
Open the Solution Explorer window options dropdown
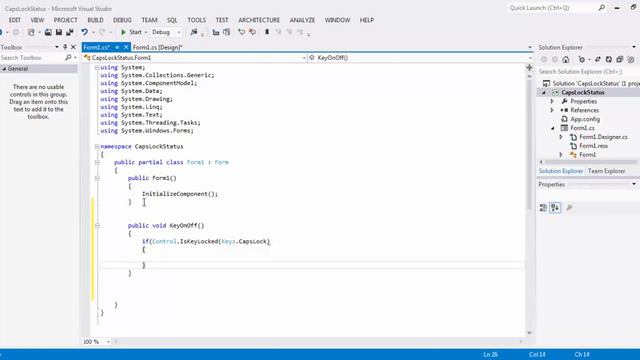(634, 47)
